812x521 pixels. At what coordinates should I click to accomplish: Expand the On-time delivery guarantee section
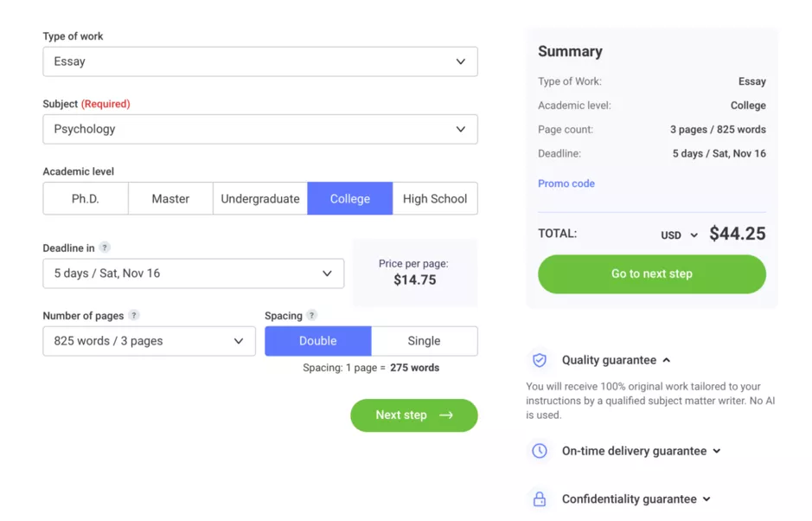click(641, 451)
